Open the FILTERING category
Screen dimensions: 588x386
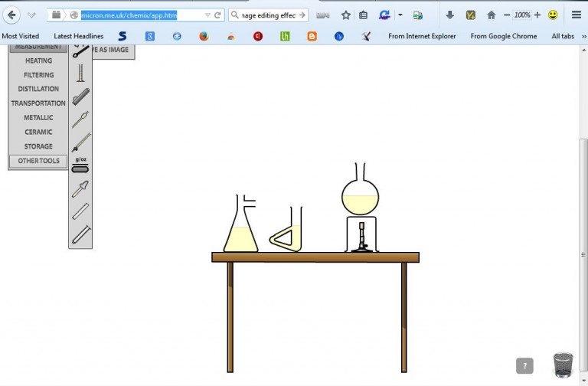tap(38, 75)
